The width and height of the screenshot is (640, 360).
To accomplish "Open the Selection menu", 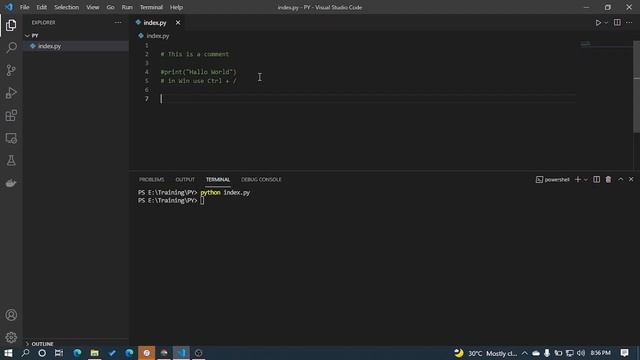I will 67,7.
